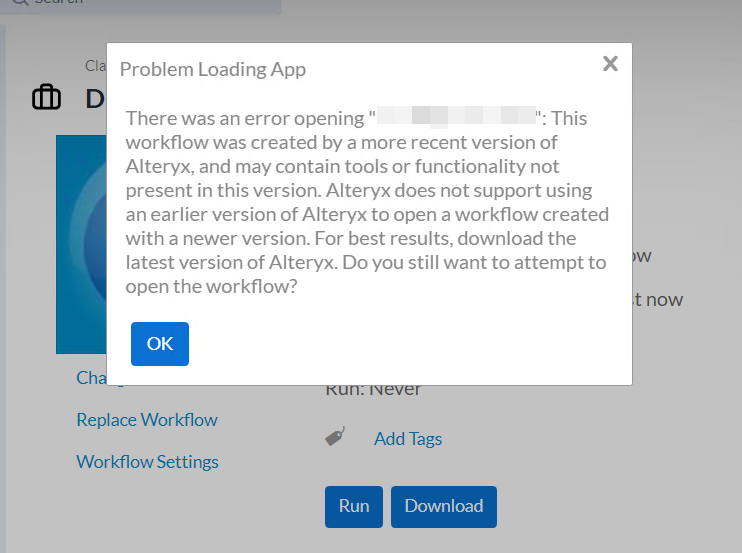This screenshot has width=742, height=553.
Task: Close the Problem Loading App dialog
Action: click(610, 64)
